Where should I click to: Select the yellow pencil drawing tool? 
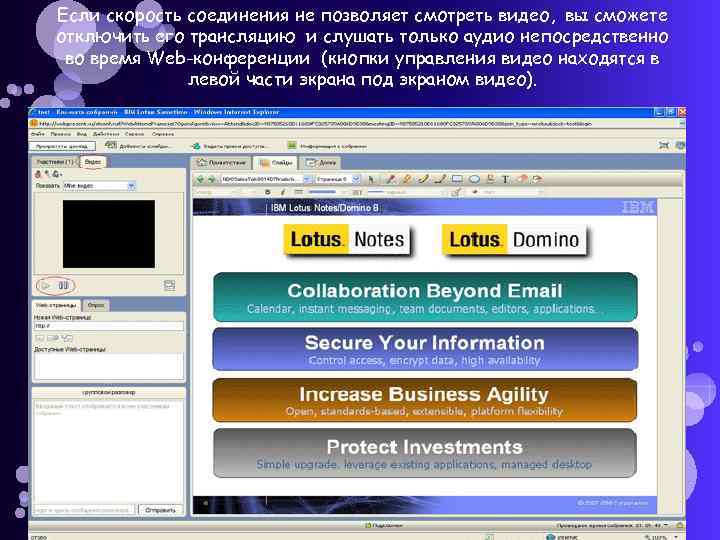click(x=424, y=179)
